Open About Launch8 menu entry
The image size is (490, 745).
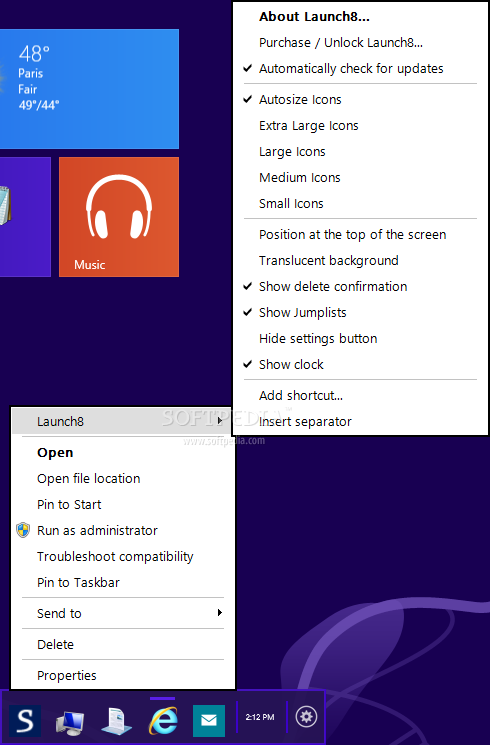click(360, 17)
